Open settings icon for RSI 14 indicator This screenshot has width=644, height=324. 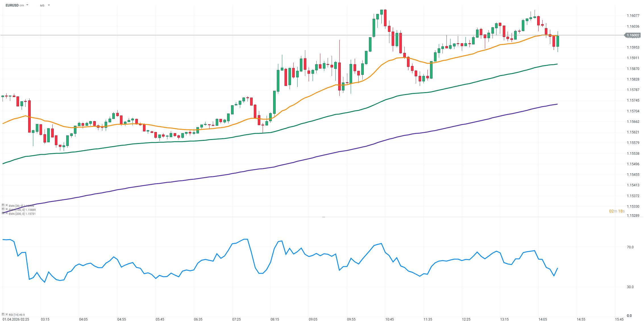[3, 314]
